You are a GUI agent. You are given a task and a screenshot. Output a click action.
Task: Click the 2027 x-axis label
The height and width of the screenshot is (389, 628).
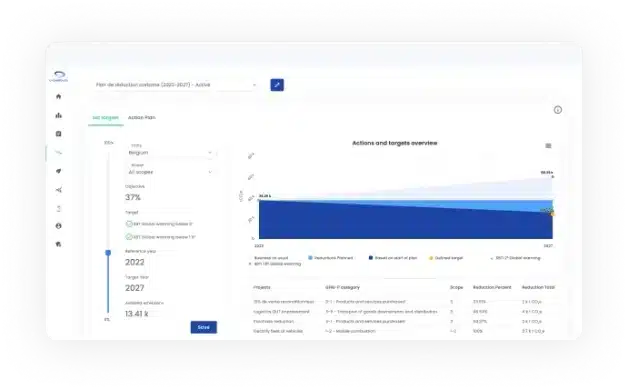tap(548, 246)
